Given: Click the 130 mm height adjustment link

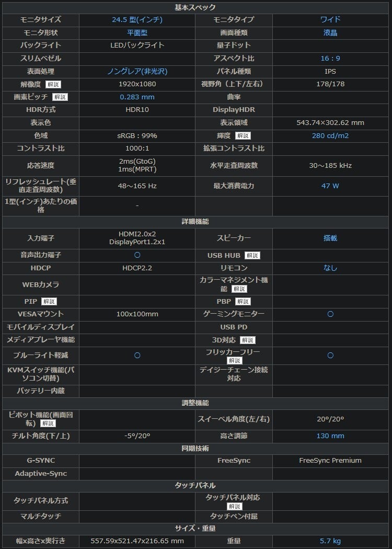Looking at the screenshot, I should 330,436.
